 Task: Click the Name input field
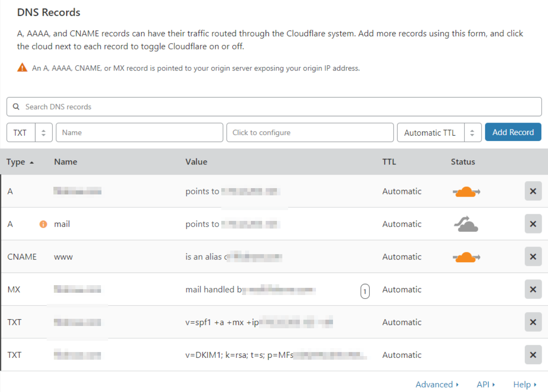139,133
